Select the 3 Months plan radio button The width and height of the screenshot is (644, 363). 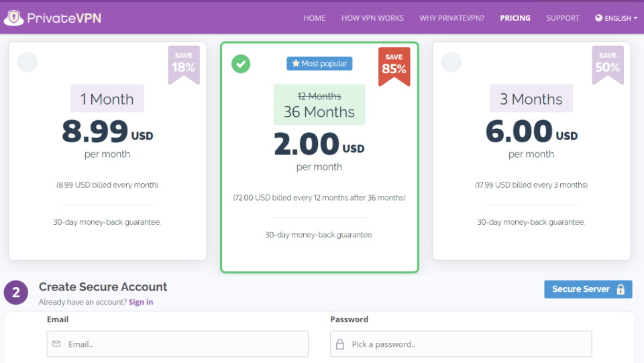pyautogui.click(x=451, y=62)
